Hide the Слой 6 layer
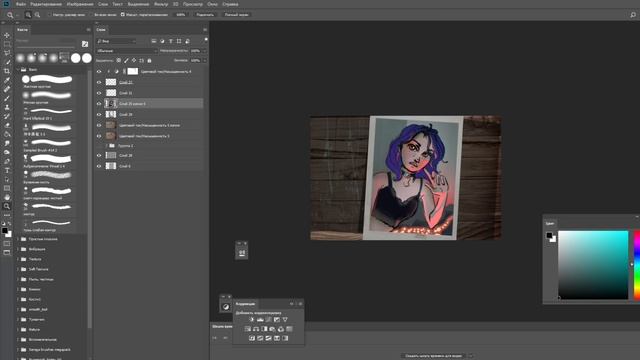 pos(99,166)
